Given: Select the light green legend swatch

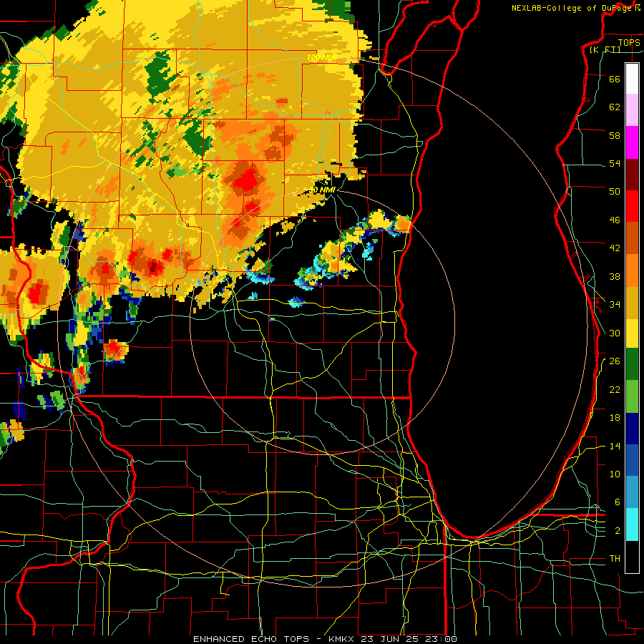Looking at the screenshot, I should [632, 396].
